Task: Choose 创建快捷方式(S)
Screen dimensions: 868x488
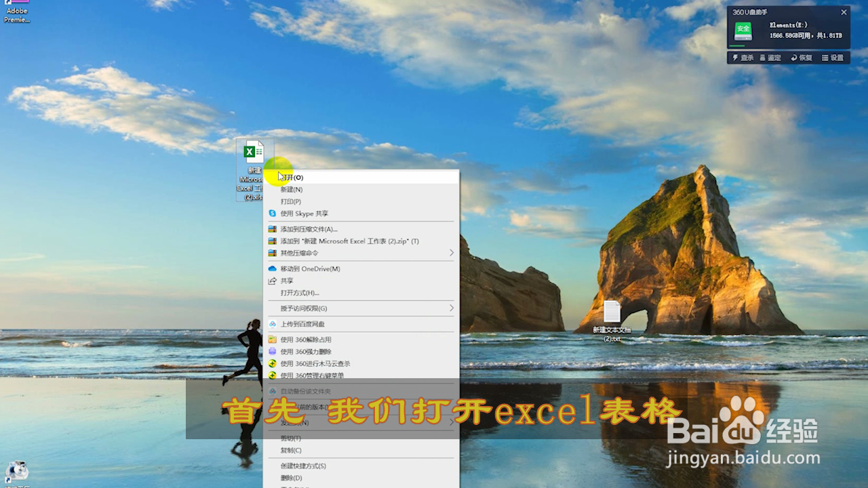Action: tap(361, 466)
